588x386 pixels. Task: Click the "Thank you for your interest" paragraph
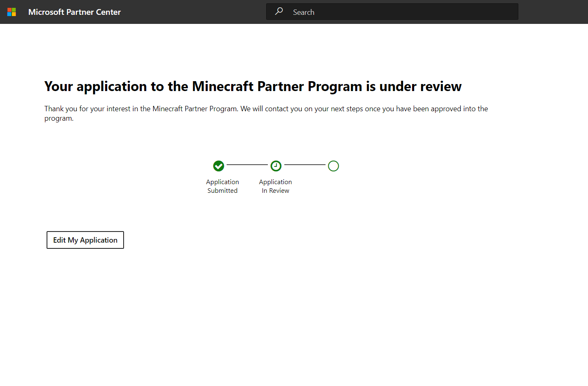tap(266, 113)
